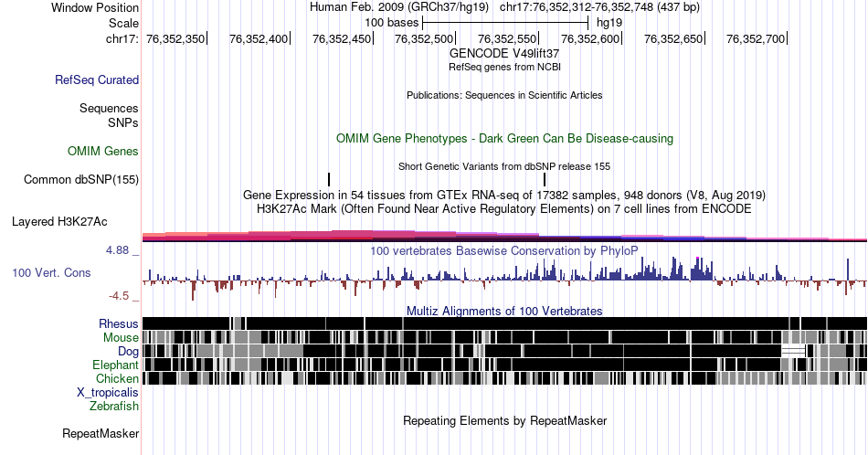Open the Layered H3K27Ac track label
The image size is (868, 455).
[59, 221]
